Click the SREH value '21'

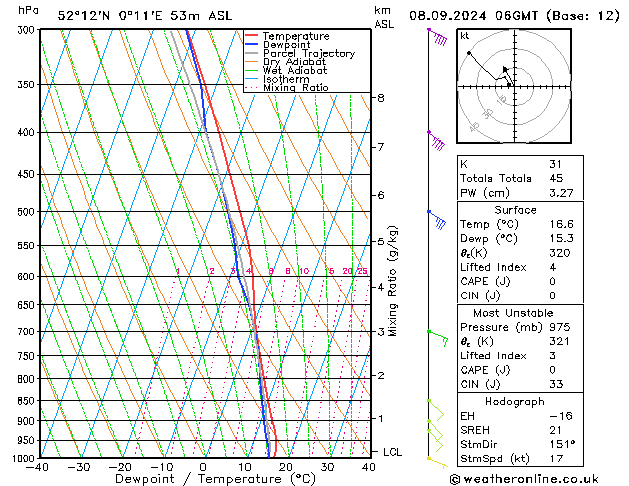(x=556, y=430)
